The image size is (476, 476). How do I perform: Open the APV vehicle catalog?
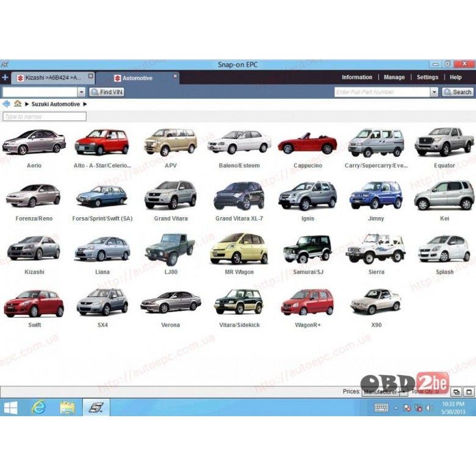[x=171, y=142]
